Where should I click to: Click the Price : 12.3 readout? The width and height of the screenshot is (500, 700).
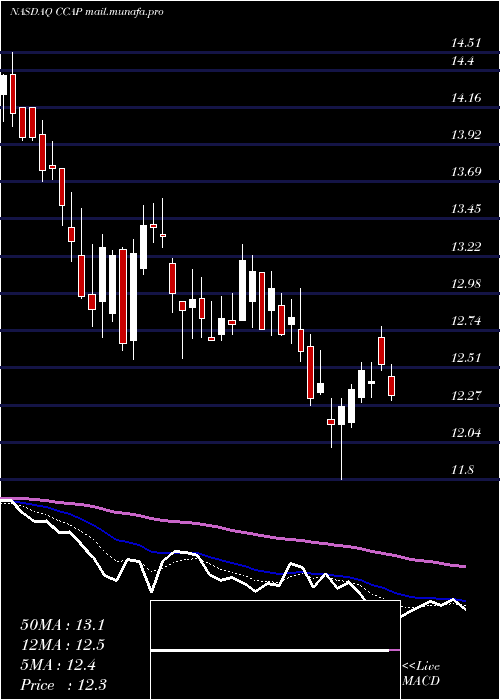63,685
